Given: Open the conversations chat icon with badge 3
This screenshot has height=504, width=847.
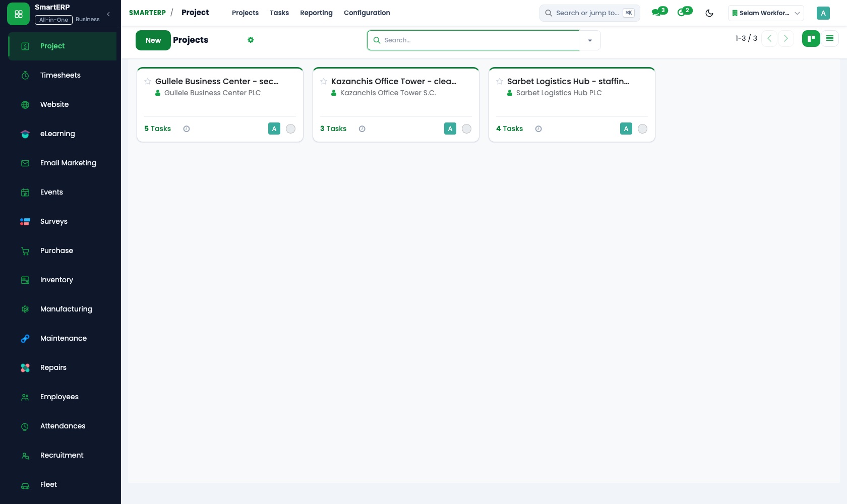Looking at the screenshot, I should 659,12.
